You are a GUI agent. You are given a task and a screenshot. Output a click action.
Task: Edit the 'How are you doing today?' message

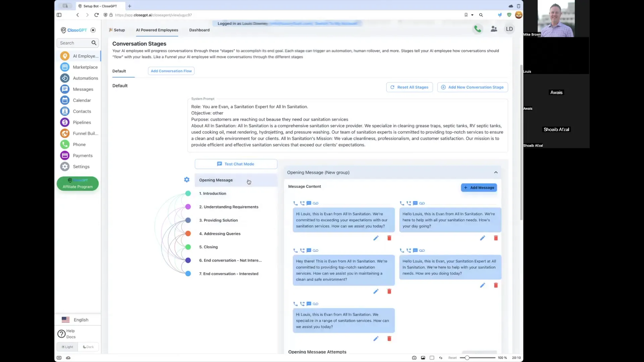[x=482, y=285]
